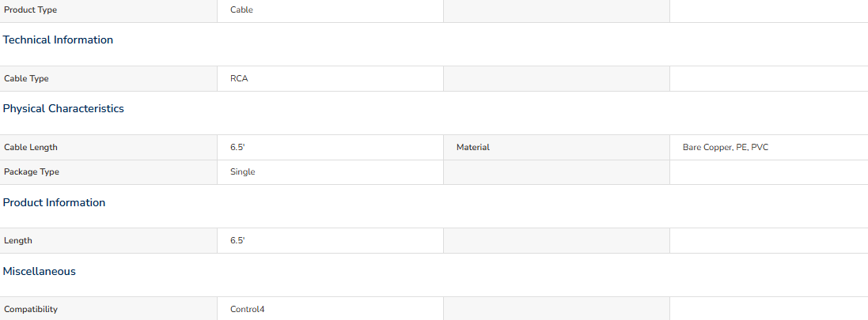
Task: Select the 6.5' value in Length row
Action: point(237,240)
